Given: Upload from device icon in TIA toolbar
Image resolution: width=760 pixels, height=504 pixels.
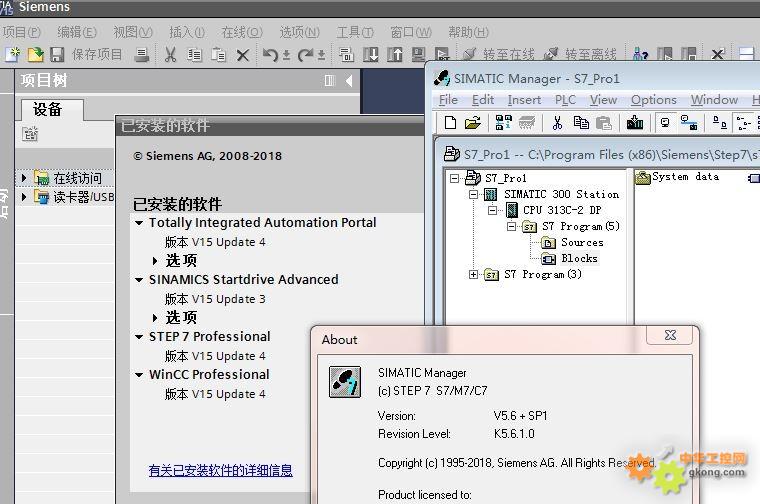Looking at the screenshot, I should click(x=395, y=54).
